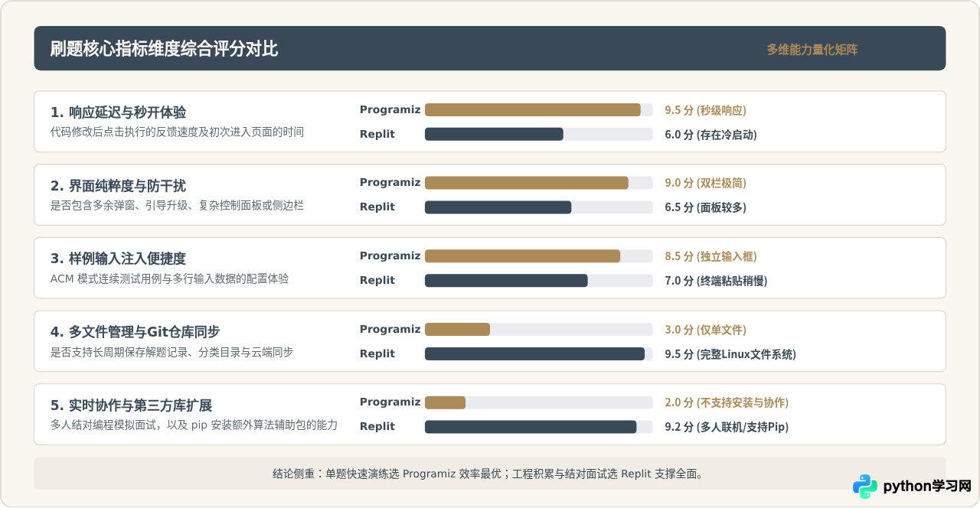980x508 pixels.
Task: Click Programiz label in 响应延迟与秒开体验 row
Action: pos(390,110)
